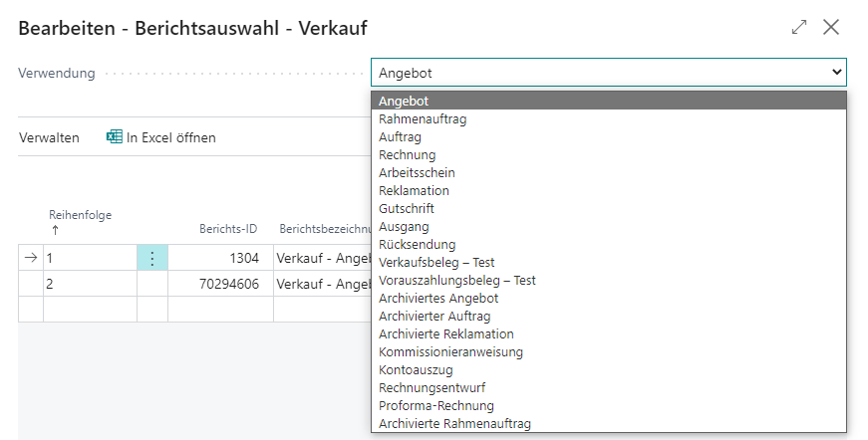Click the arrow indicator on row 1
This screenshot has width=868, height=440.
click(30, 258)
